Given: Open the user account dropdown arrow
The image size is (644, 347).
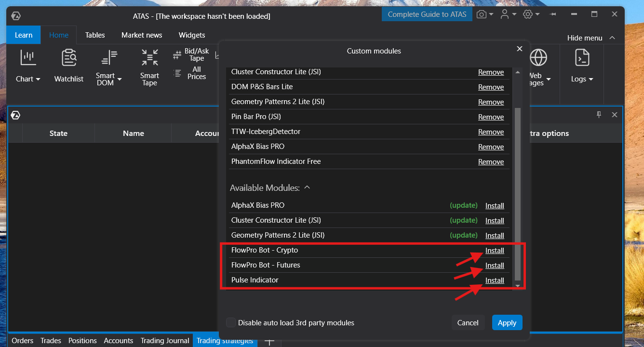Looking at the screenshot, I should (514, 14).
